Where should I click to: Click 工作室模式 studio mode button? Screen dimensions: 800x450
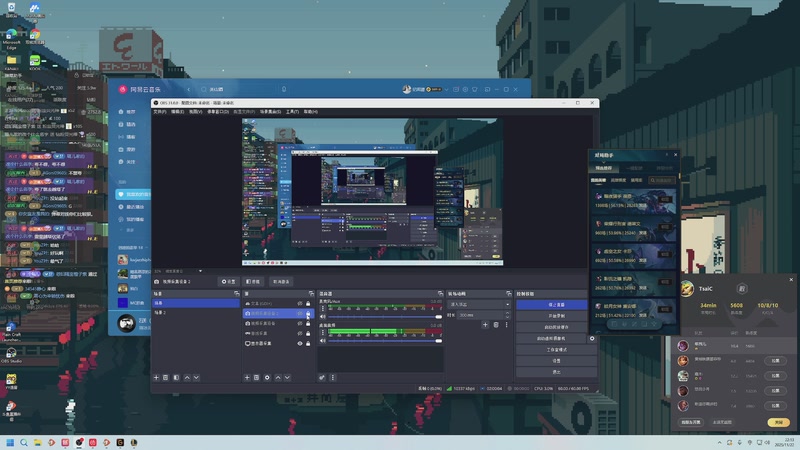click(x=556, y=349)
